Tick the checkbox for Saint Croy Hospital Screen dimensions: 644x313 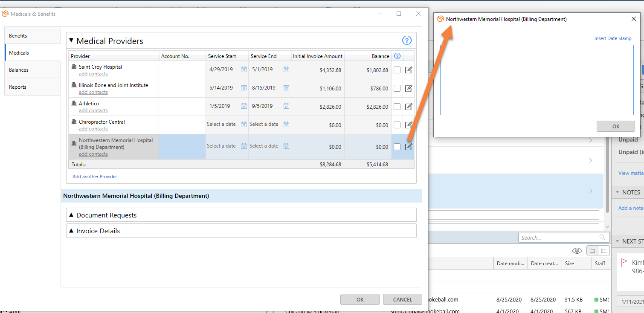(397, 70)
